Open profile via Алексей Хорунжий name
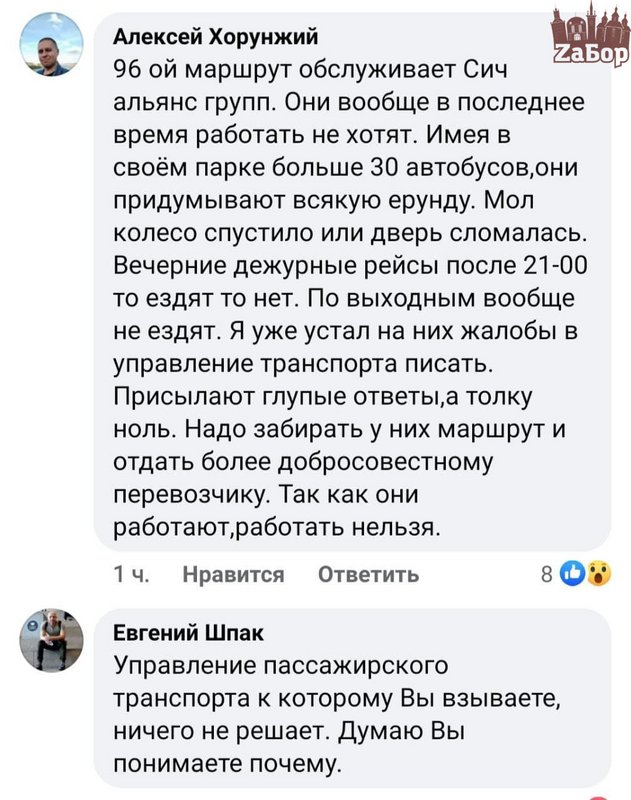Screen dimensions: 631x800 tap(215, 37)
